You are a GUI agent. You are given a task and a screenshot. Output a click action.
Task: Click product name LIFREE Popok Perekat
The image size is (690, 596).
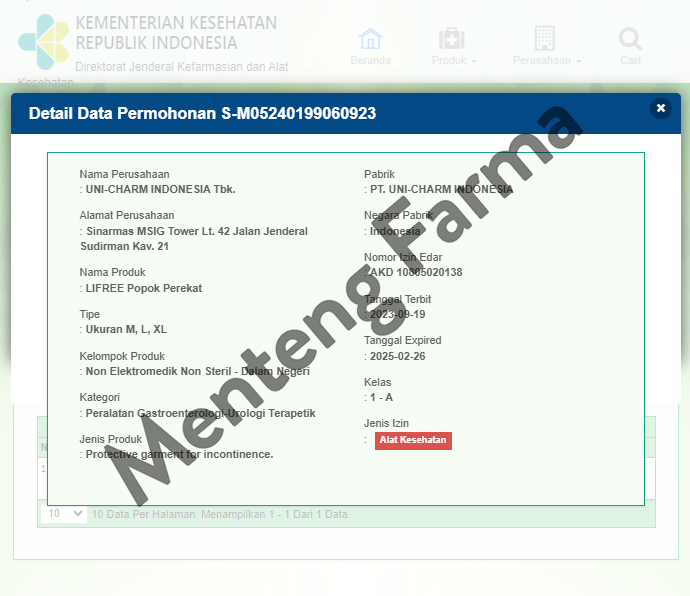click(144, 288)
